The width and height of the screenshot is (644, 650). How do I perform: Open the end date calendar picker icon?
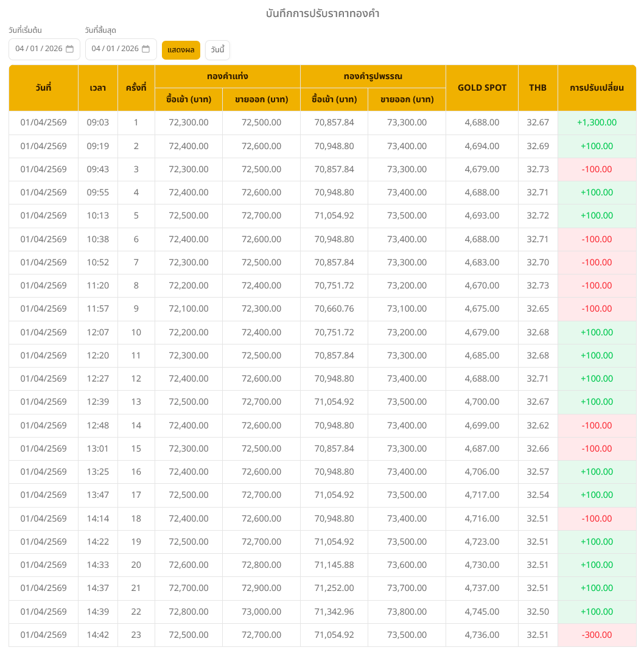[145, 49]
